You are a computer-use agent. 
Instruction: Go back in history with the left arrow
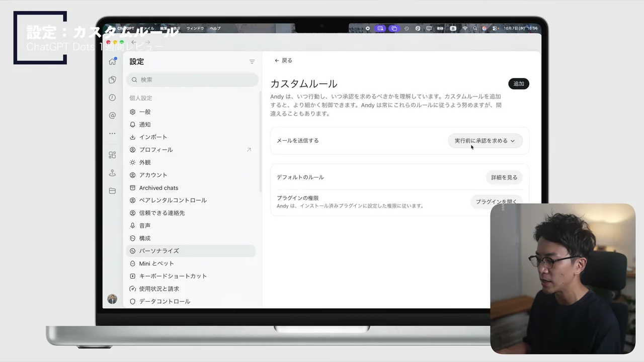134,43
